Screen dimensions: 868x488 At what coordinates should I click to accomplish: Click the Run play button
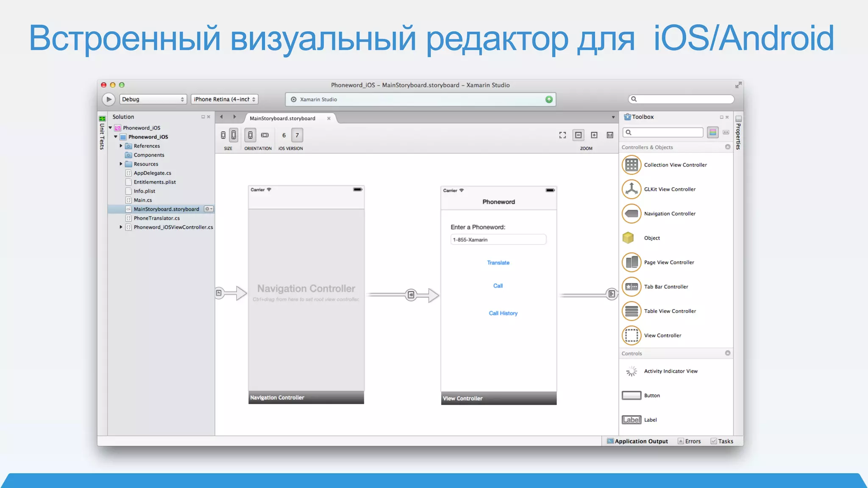click(x=108, y=99)
